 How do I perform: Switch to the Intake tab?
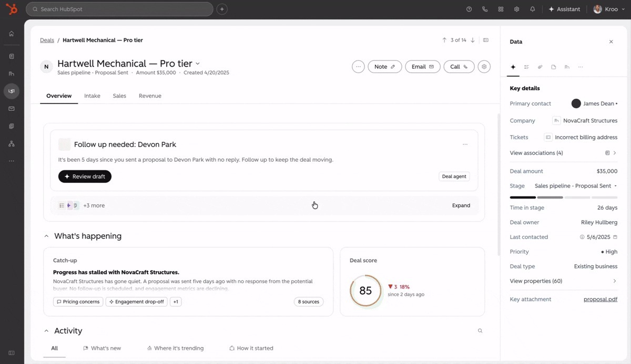(92, 96)
